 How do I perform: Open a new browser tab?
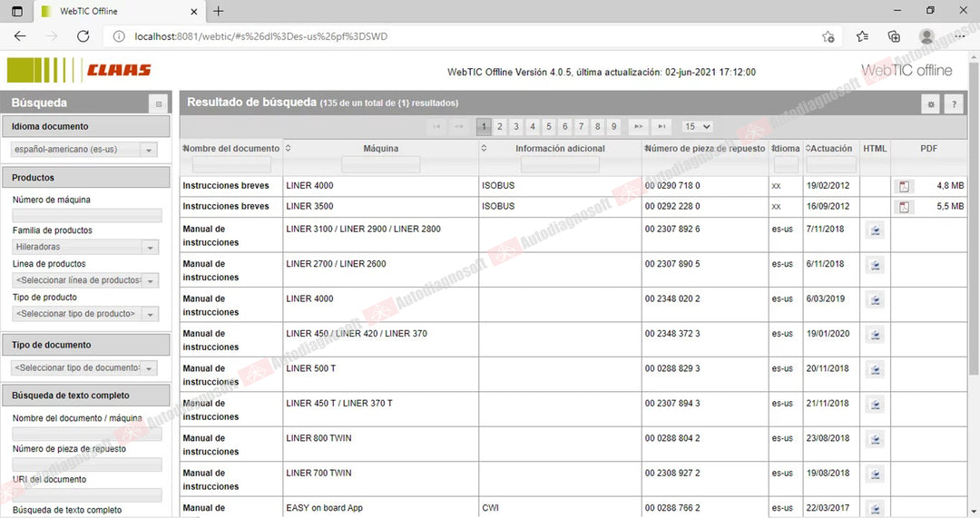(218, 11)
